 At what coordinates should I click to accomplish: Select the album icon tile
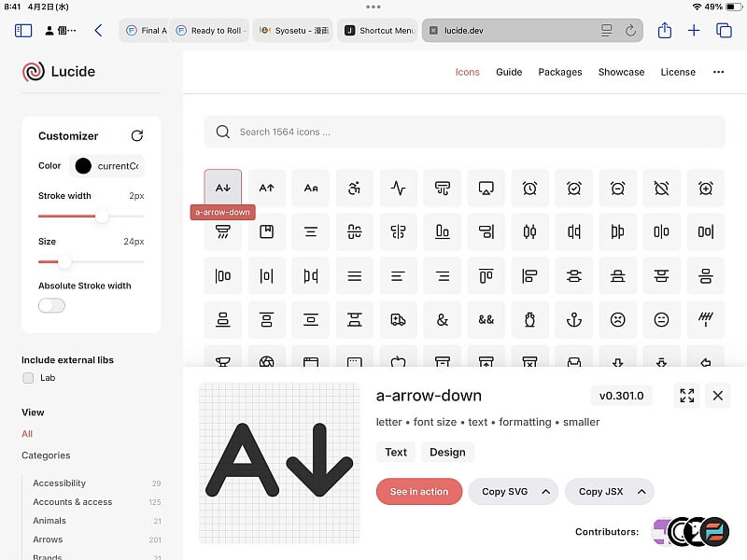(x=267, y=231)
